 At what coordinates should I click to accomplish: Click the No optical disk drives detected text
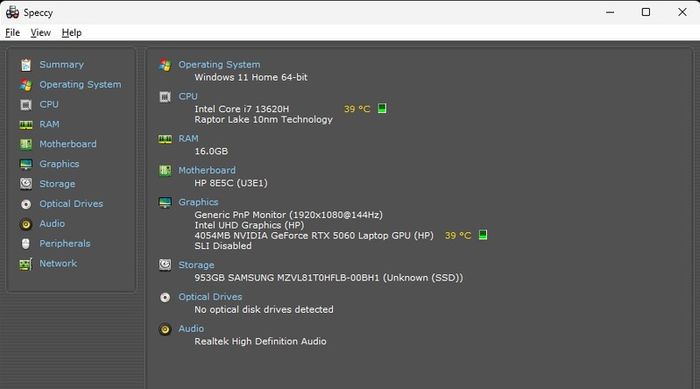coord(264,310)
